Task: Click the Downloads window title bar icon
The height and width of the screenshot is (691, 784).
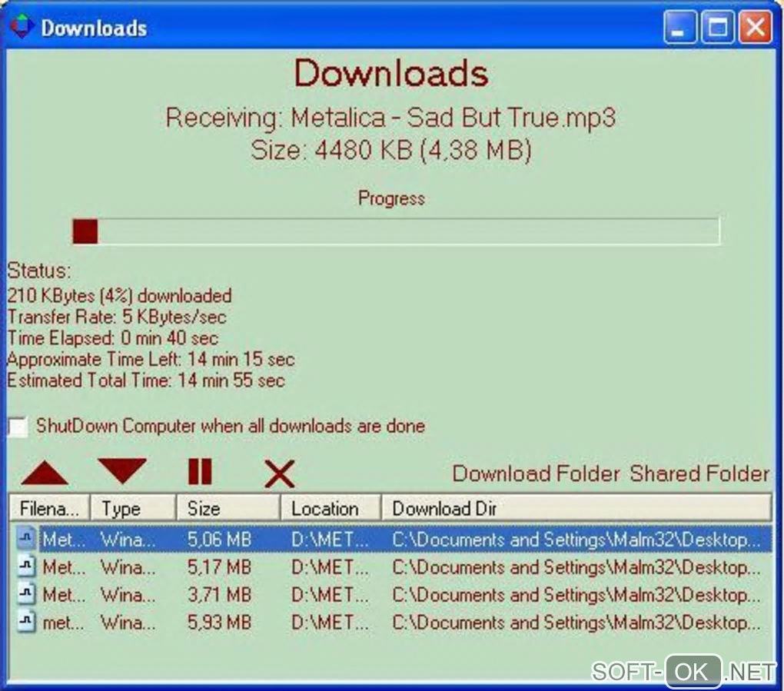Action: coord(22,26)
